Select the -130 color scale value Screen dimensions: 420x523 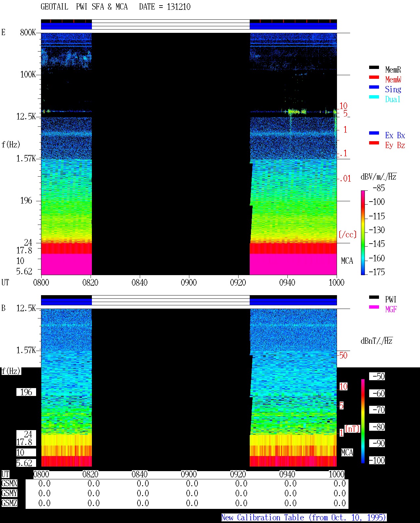coord(377,230)
